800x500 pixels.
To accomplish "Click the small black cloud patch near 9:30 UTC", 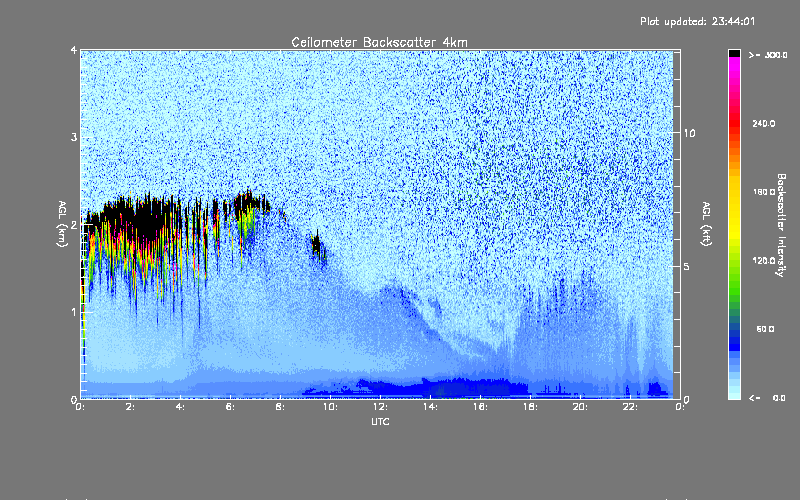I will 317,246.
